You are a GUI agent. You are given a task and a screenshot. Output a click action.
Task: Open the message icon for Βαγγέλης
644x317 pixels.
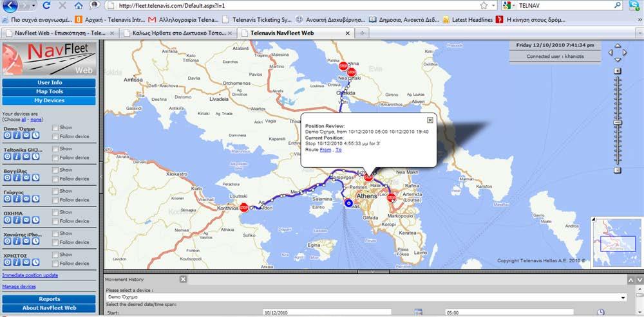point(26,177)
